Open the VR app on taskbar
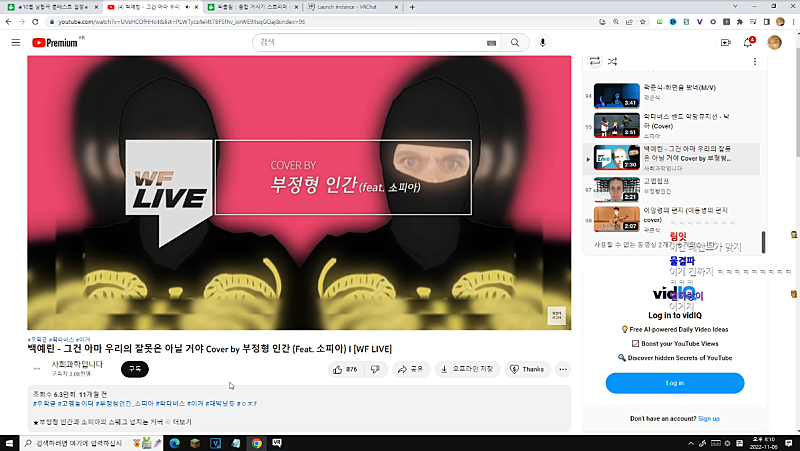 277,443
